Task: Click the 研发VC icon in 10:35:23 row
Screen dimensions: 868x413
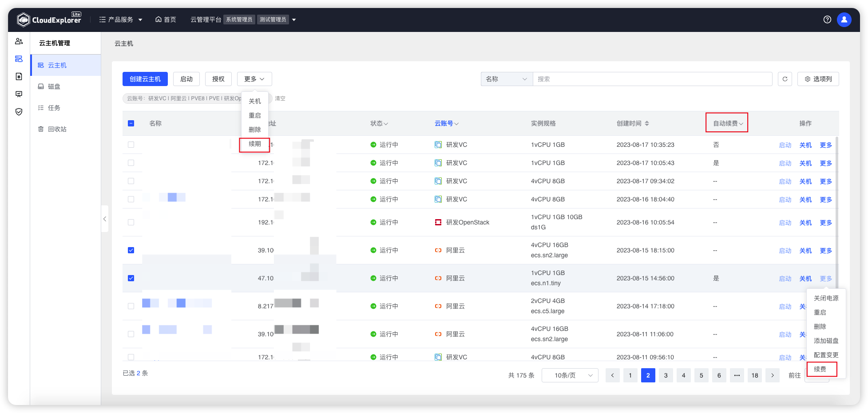Action: pos(438,145)
